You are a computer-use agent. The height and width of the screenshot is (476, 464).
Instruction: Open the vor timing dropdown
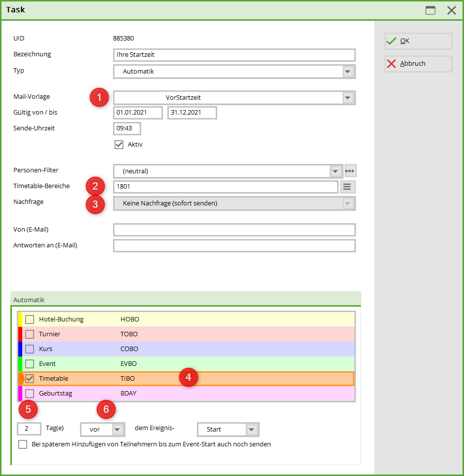(117, 430)
